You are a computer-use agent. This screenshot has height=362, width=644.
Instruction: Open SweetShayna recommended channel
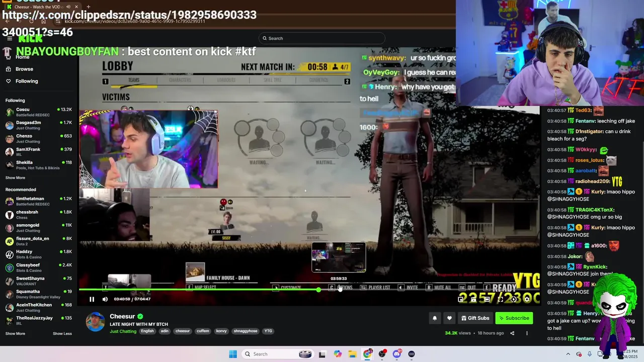pyautogui.click(x=39, y=281)
